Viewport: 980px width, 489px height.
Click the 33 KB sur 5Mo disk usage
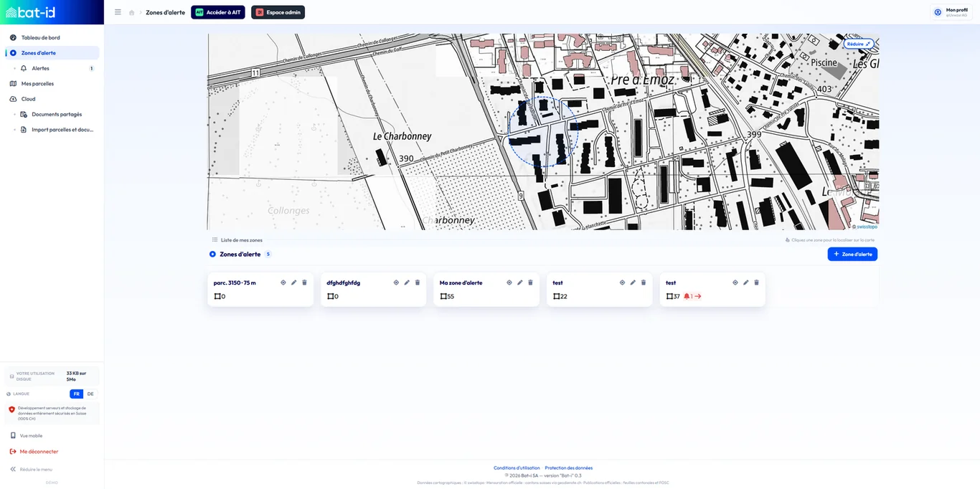click(76, 376)
